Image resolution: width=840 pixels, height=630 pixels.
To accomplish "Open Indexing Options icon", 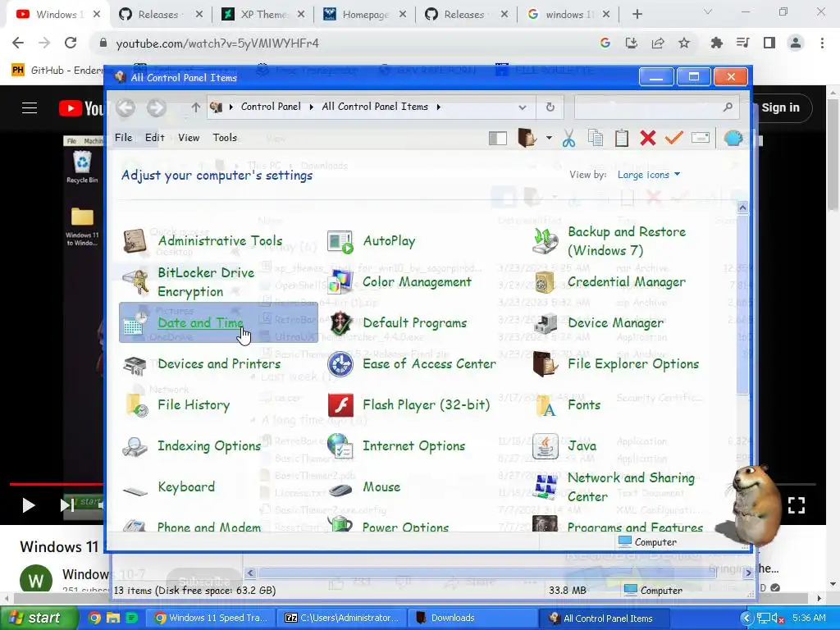I will (135, 446).
